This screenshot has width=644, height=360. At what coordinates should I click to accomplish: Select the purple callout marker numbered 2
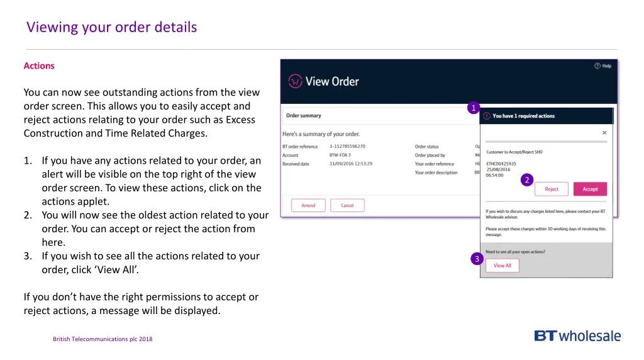[528, 181]
